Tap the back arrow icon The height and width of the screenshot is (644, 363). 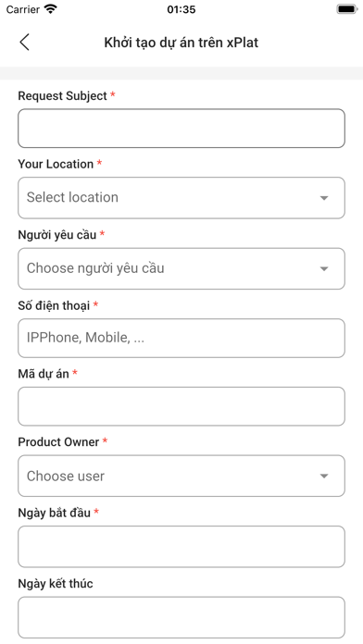coord(24,43)
